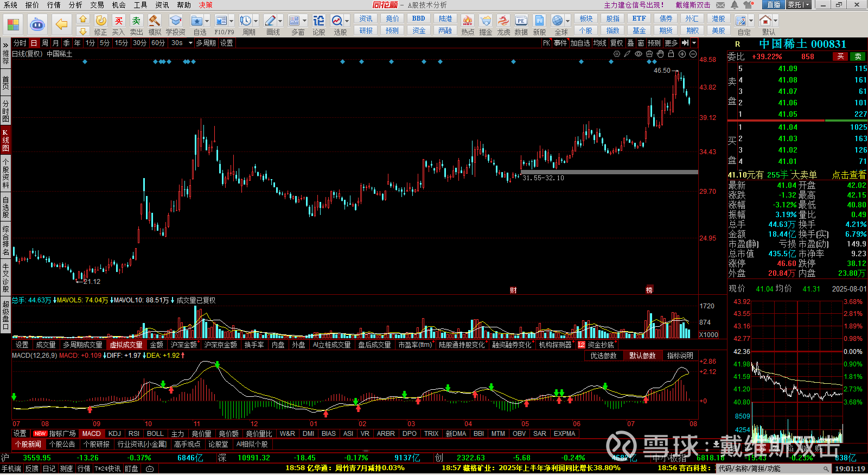The height and width of the screenshot is (475, 868).
Task: Select the 周 weekly period
Action: (x=45, y=43)
